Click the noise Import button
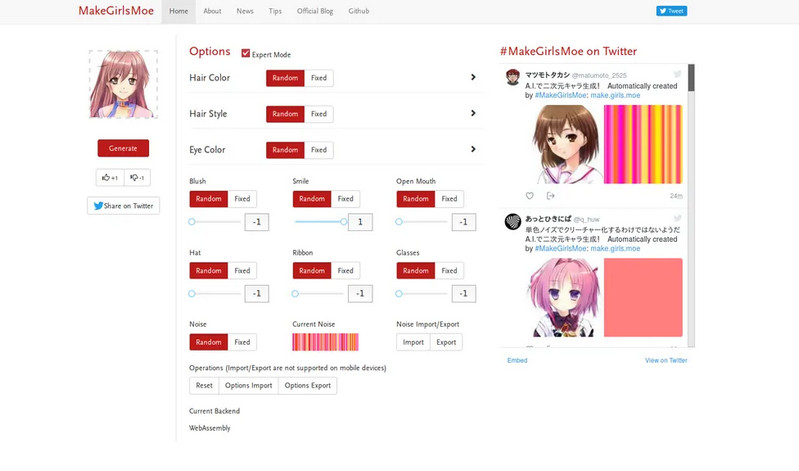The height and width of the screenshot is (471, 799). click(x=413, y=342)
